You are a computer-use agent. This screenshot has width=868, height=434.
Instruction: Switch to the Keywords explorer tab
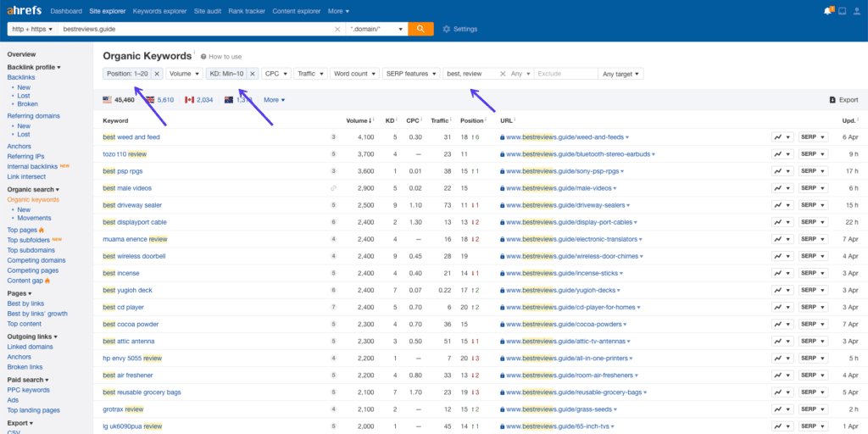(159, 11)
